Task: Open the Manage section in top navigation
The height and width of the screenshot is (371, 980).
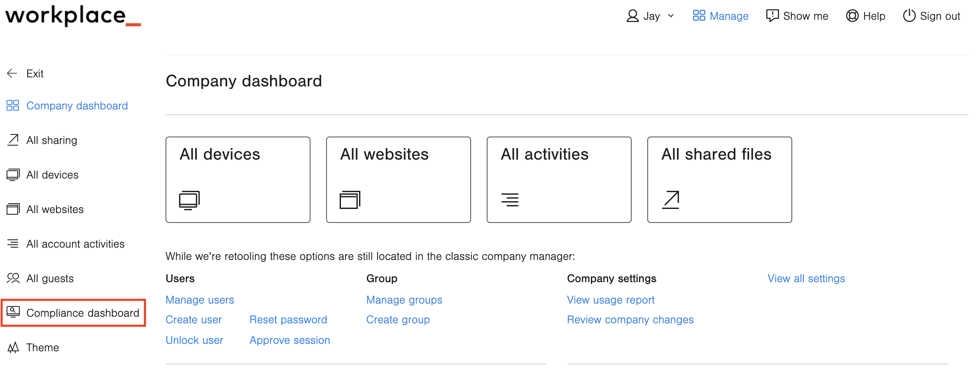Action: coord(720,16)
